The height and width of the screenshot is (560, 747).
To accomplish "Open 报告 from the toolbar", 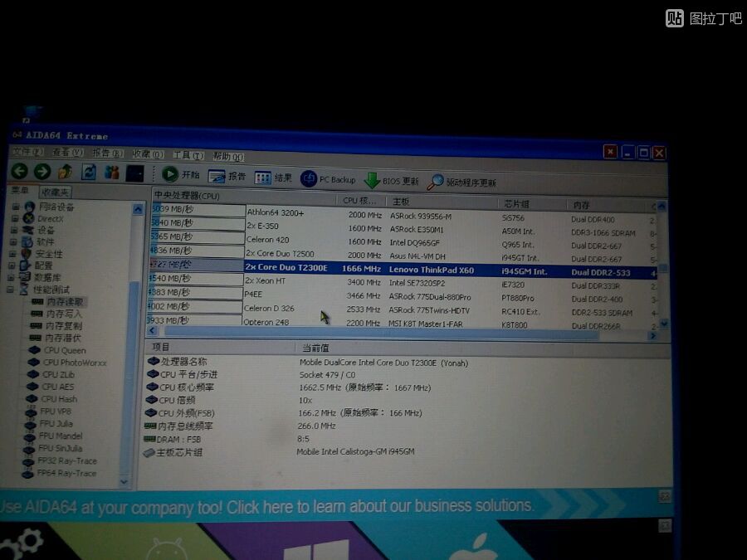I will point(227,176).
